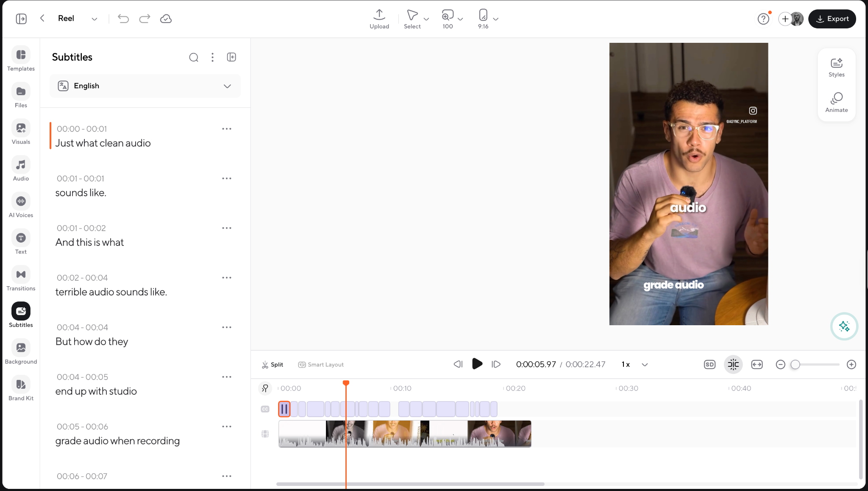The height and width of the screenshot is (491, 868).
Task: Open options for 'But how do they' subtitle
Action: click(x=227, y=327)
